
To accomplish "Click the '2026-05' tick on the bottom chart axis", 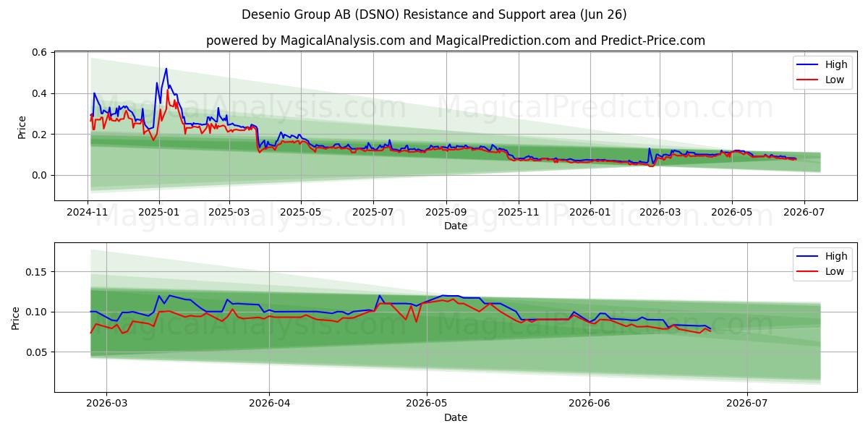I will pos(427,404).
